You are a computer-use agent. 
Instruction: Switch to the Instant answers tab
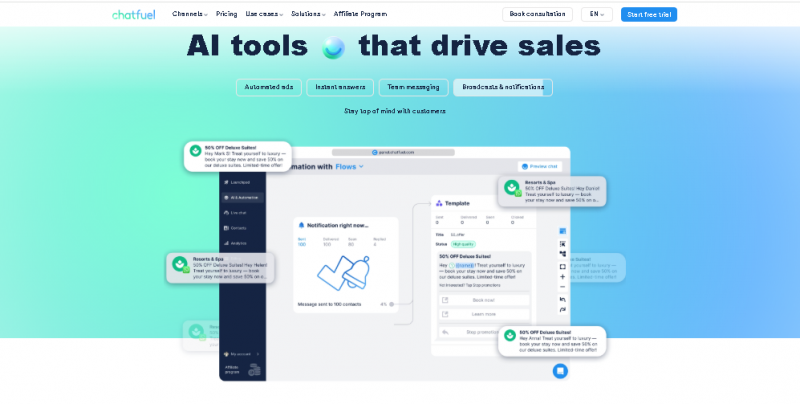point(340,87)
